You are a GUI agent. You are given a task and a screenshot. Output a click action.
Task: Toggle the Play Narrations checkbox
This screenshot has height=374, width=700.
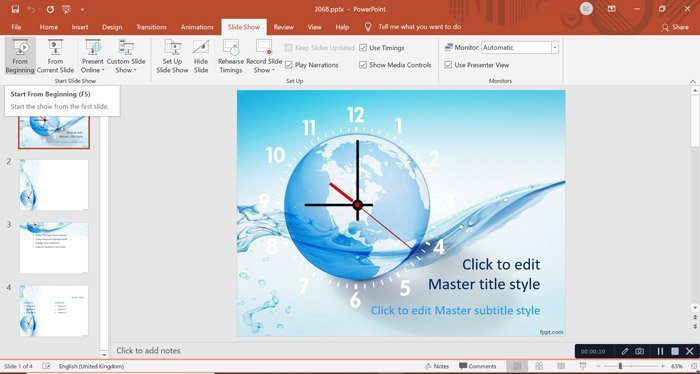[289, 65]
